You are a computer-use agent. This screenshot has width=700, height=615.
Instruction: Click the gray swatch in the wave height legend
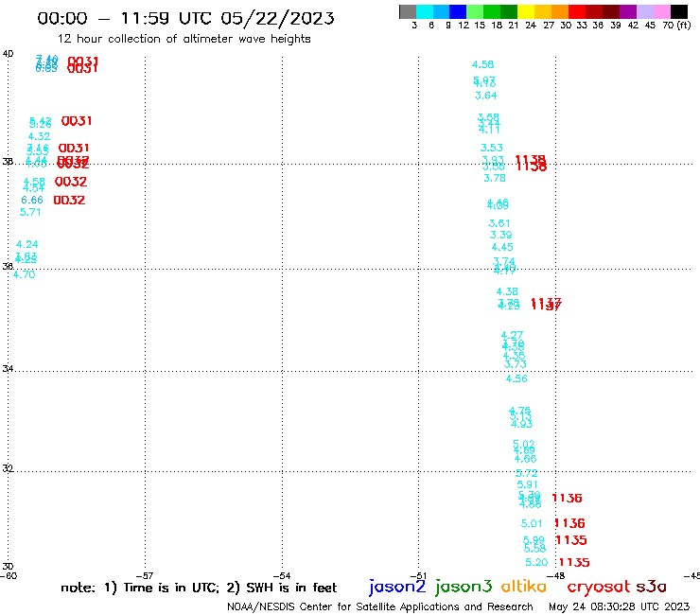[408, 11]
